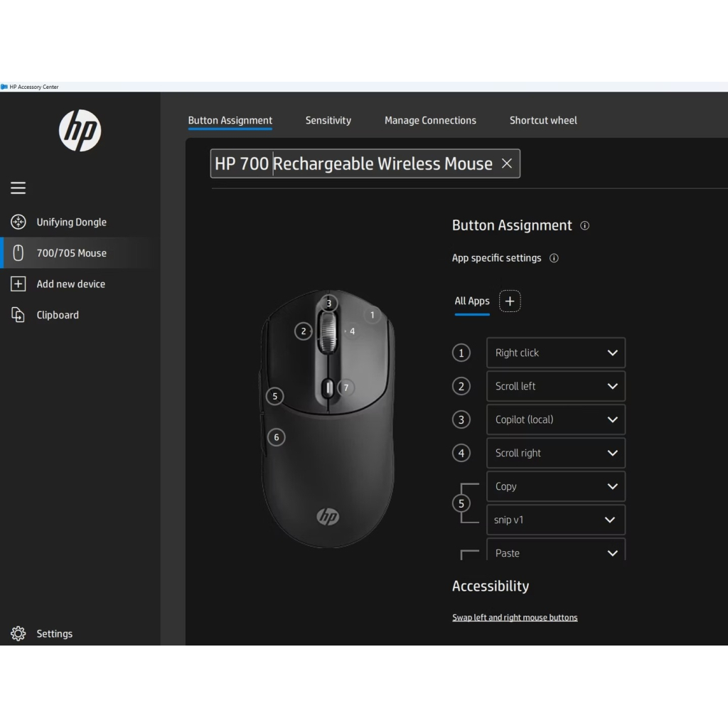The height and width of the screenshot is (728, 728).
Task: Add a new app profile with plus icon
Action: point(510,301)
